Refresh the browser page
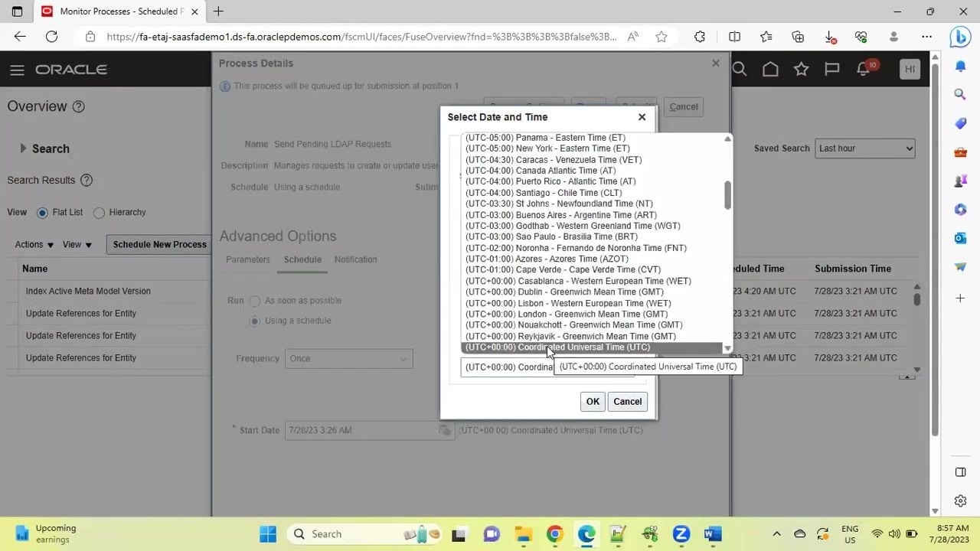 (x=51, y=36)
